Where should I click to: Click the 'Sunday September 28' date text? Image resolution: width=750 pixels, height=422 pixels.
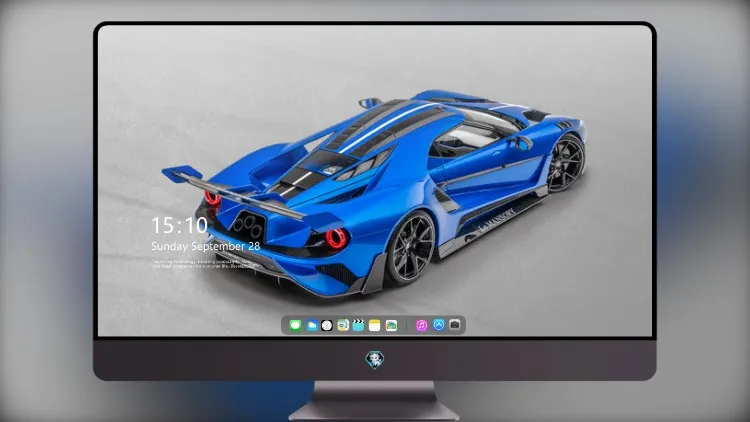tap(206, 246)
